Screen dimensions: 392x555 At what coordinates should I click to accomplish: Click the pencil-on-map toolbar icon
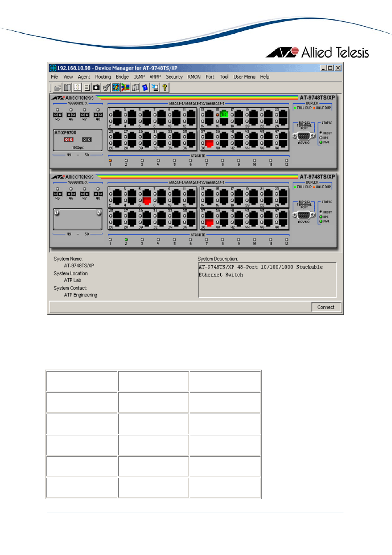coord(116,88)
